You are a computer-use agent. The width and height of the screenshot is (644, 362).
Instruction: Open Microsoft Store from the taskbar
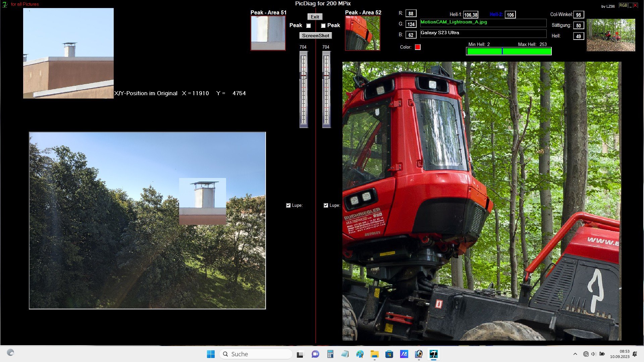[x=389, y=354]
